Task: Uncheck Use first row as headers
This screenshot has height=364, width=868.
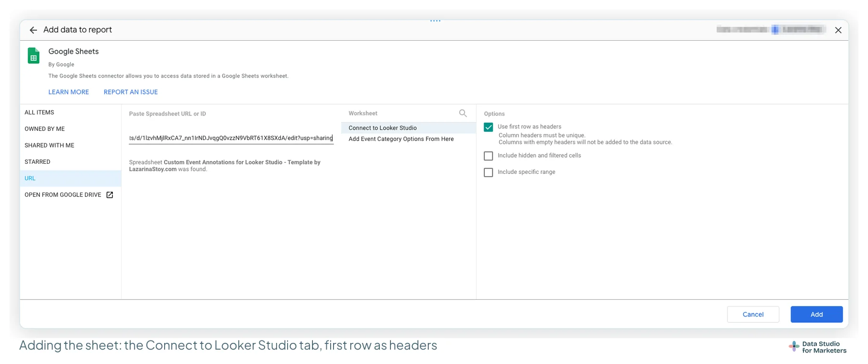Action: pyautogui.click(x=488, y=127)
